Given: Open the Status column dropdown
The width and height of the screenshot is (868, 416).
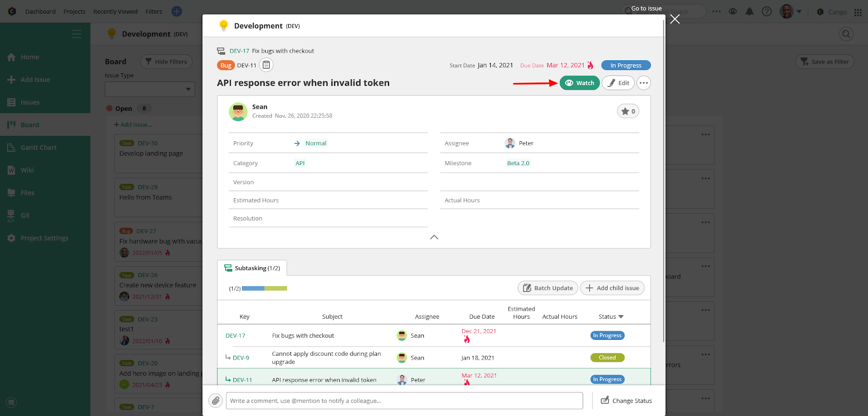Looking at the screenshot, I should (611, 317).
